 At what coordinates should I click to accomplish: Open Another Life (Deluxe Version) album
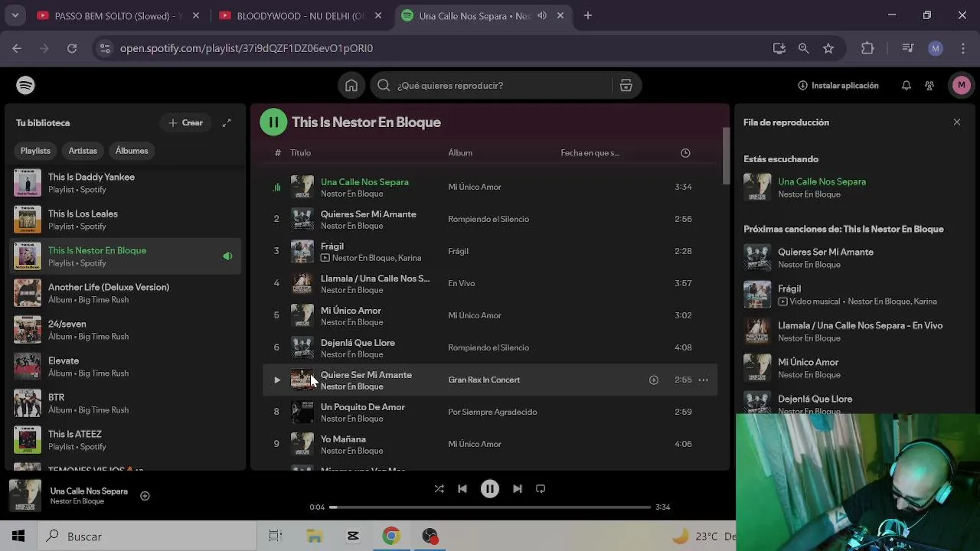pos(123,293)
